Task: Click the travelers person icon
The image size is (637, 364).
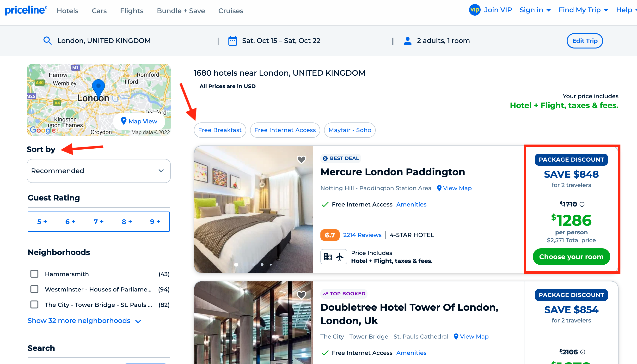Action: [x=407, y=41]
